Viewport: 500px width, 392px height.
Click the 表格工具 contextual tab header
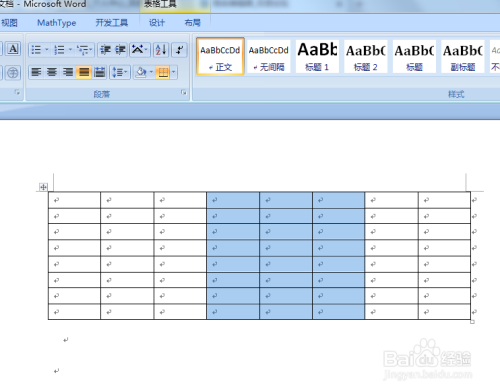160,5
